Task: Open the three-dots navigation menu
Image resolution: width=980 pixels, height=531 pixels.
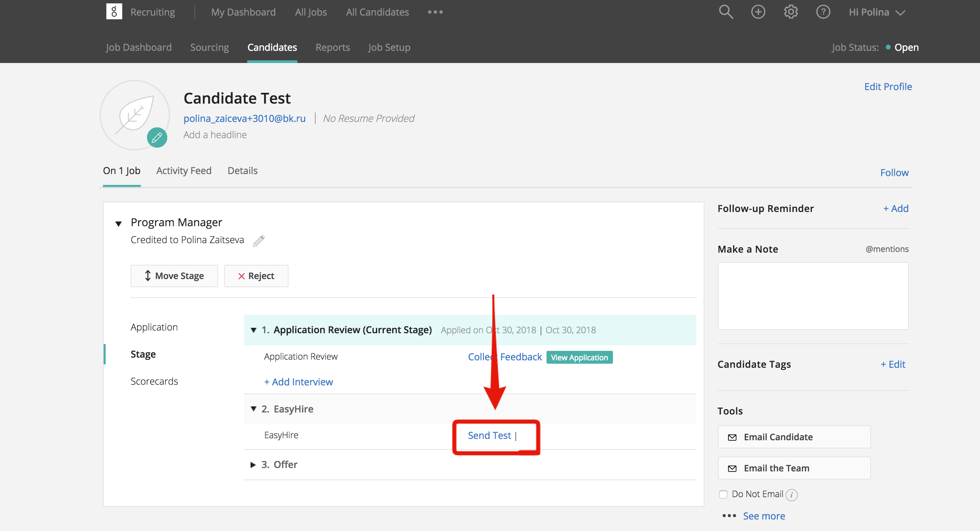Action: [435, 12]
